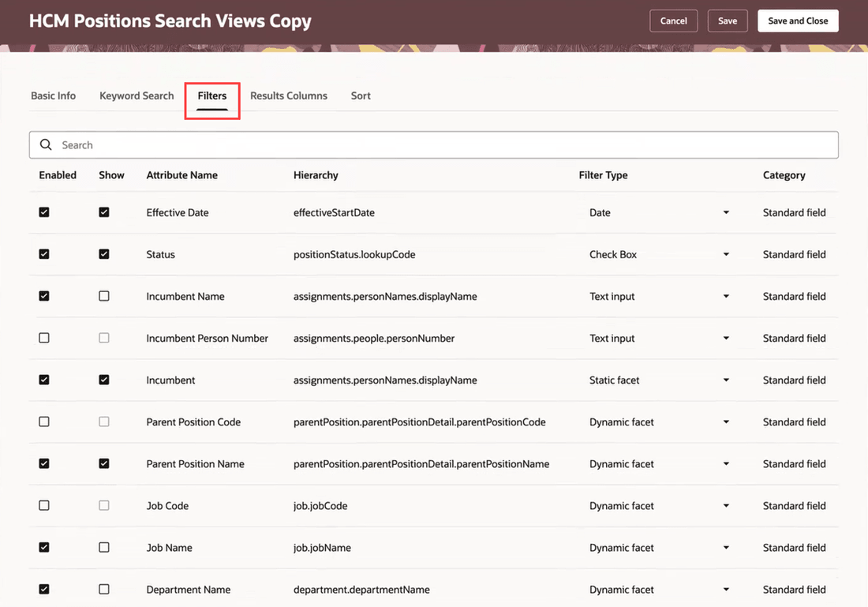
Task: Click the Job Name attribute name
Action: click(169, 548)
